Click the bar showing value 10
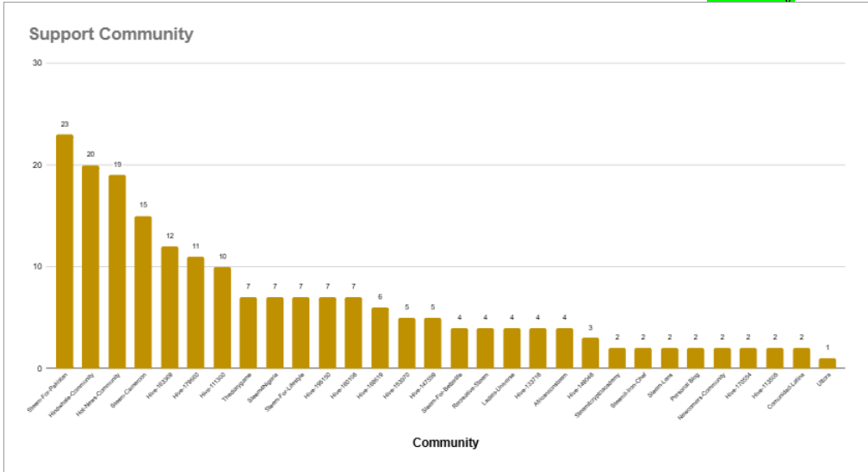This screenshot has width=868, height=472. coord(222,318)
